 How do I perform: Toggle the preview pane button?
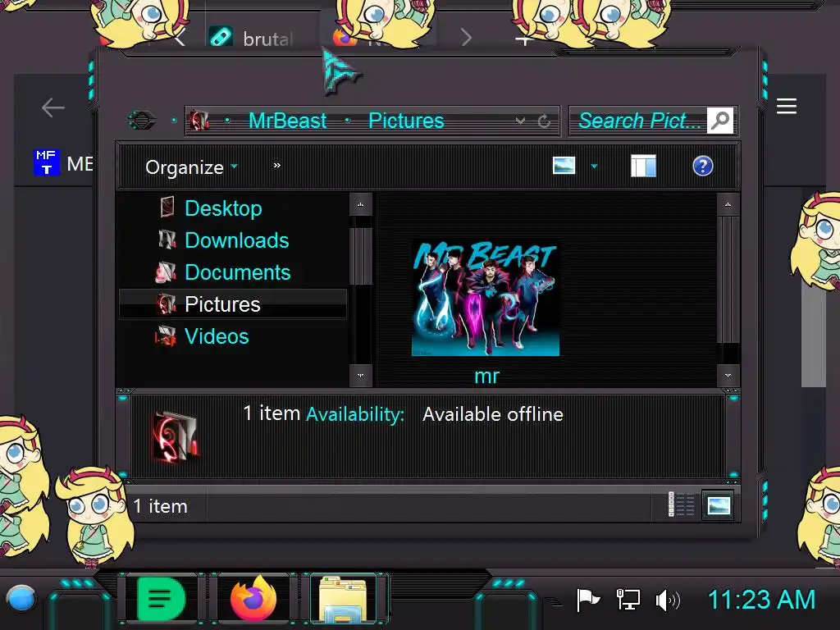pos(643,166)
